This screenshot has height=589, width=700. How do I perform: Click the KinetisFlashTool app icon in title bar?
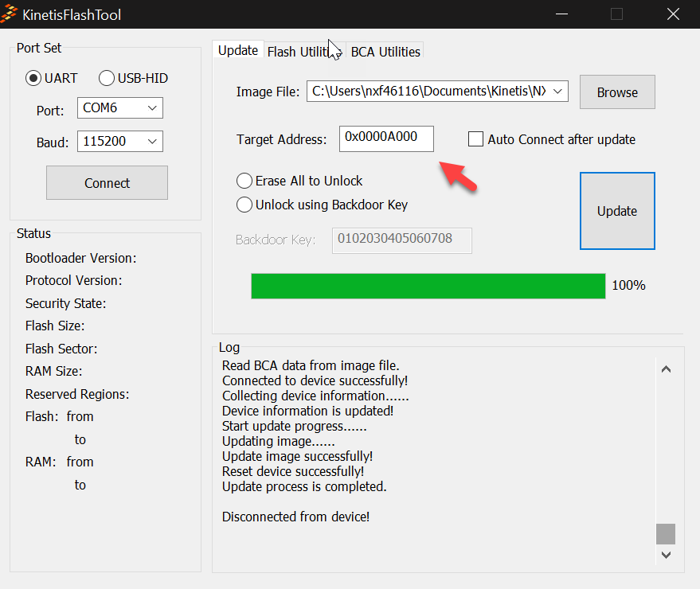[x=9, y=14]
